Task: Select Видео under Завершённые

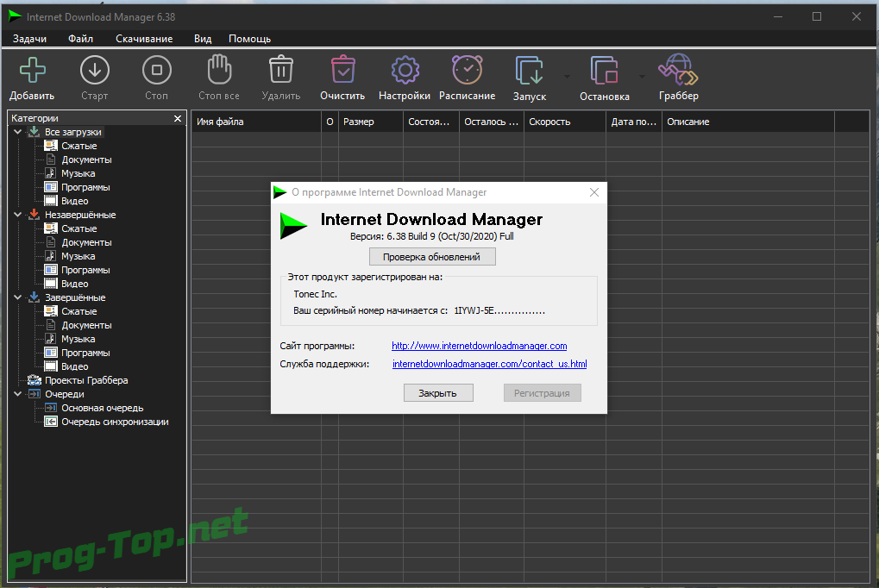Action: 74,366
